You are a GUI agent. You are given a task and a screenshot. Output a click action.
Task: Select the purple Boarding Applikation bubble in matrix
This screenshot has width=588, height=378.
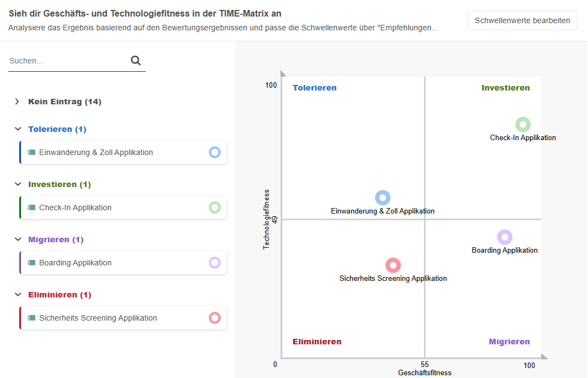pos(505,237)
